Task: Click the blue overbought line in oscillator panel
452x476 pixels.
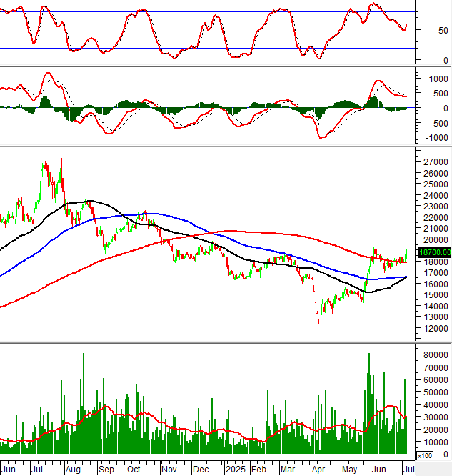Action: [214, 11]
